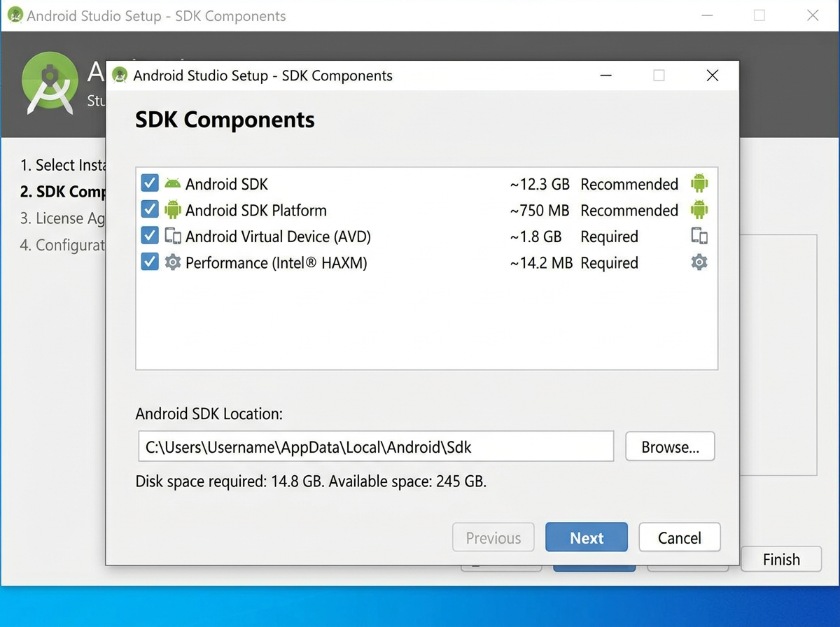Image resolution: width=840 pixels, height=627 pixels.
Task: Click Recommended in the Android SDK row
Action: (x=629, y=184)
